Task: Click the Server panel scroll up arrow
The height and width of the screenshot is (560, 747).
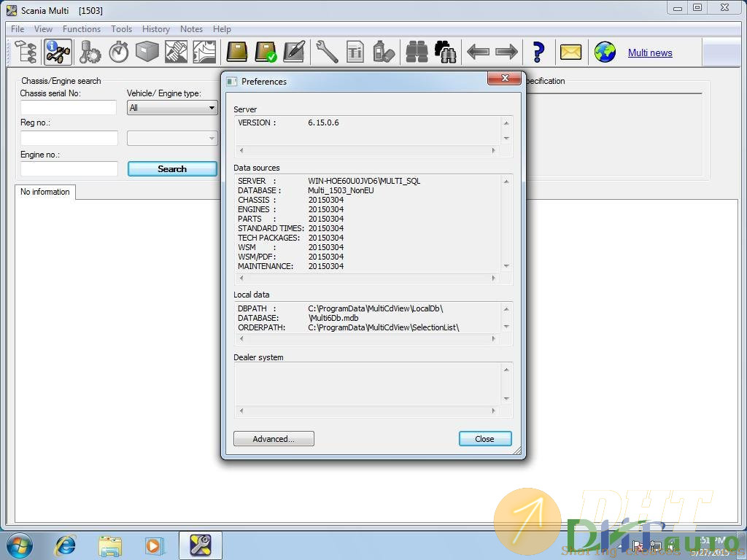Action: point(506,123)
